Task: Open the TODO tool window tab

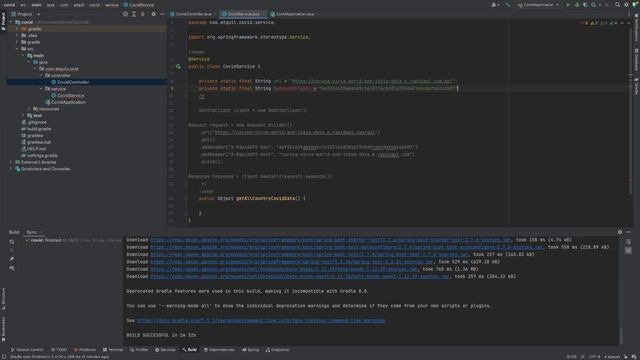Action: (59, 350)
